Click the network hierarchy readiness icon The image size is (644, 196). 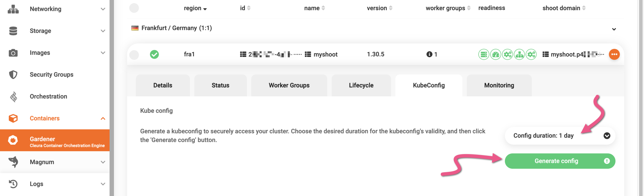click(x=519, y=54)
